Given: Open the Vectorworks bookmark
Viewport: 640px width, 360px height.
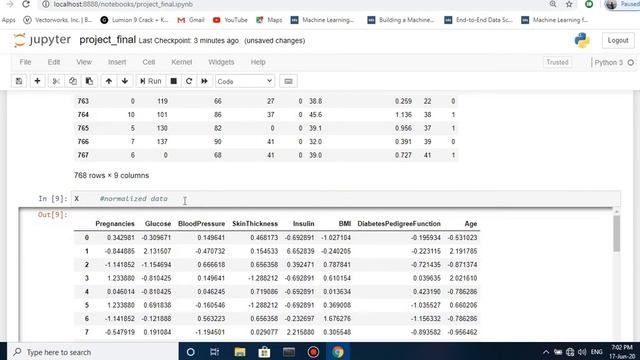Looking at the screenshot, I should click(58, 20).
